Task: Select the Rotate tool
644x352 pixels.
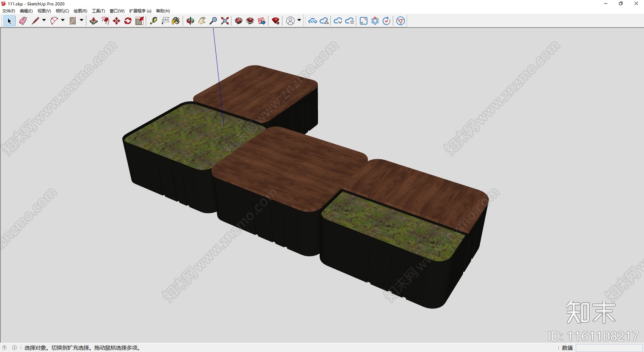Action: (128, 21)
